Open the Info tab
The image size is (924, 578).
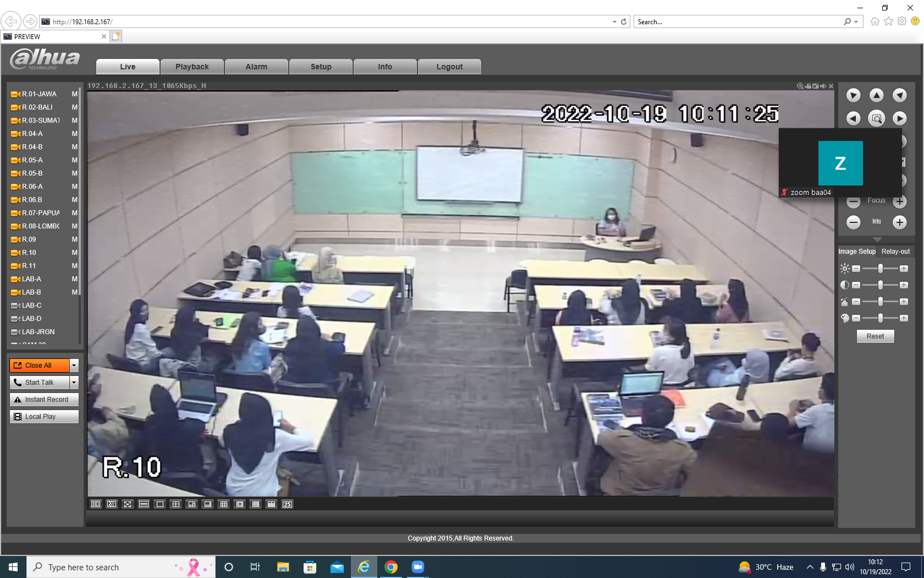click(385, 67)
